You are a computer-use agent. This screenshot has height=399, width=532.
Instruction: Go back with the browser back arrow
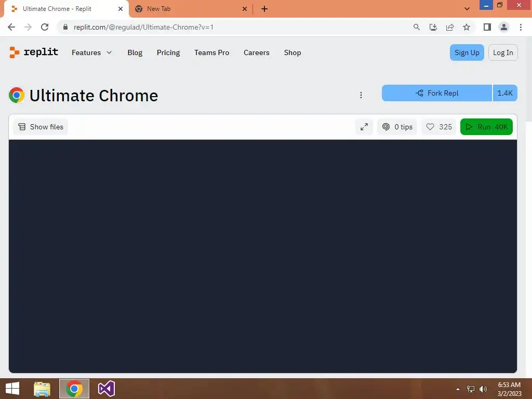point(11,27)
